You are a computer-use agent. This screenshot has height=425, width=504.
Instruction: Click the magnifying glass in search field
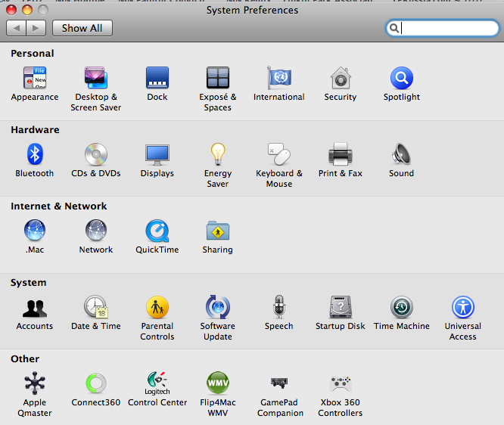coord(394,28)
